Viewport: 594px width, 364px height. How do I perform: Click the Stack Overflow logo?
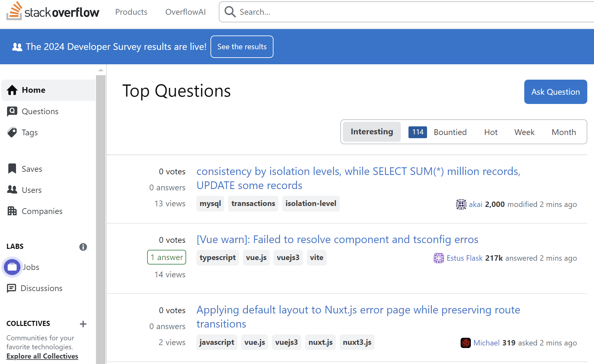click(x=53, y=12)
